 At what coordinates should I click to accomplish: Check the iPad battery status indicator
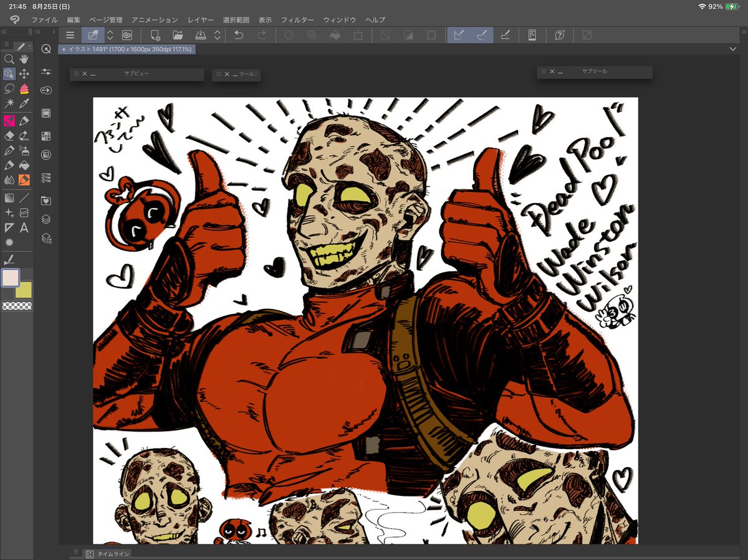click(x=731, y=6)
